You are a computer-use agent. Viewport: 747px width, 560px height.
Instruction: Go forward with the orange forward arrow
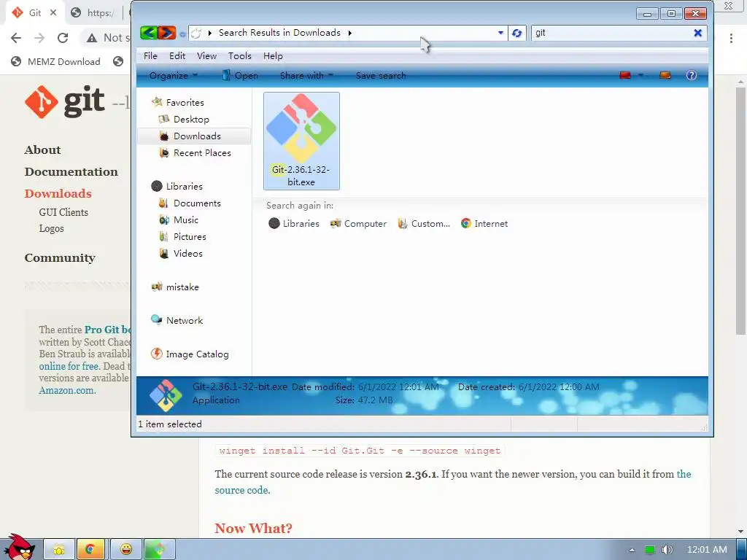pos(167,32)
